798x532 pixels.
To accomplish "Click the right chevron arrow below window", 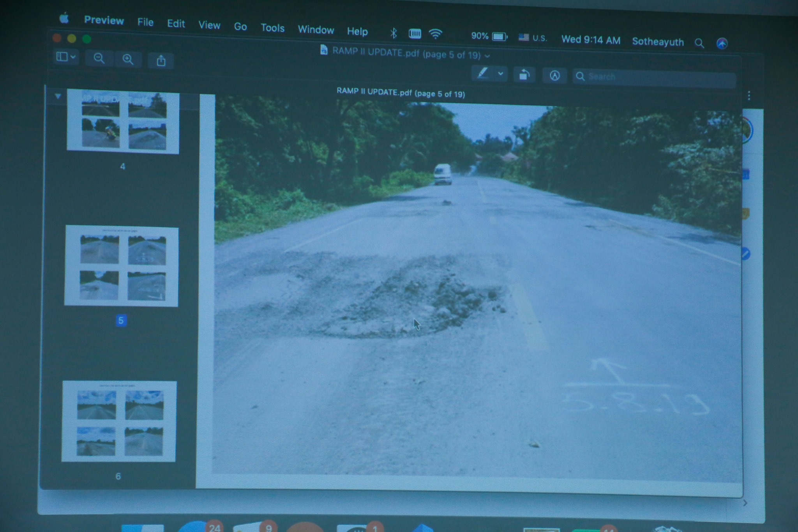I will click(745, 503).
